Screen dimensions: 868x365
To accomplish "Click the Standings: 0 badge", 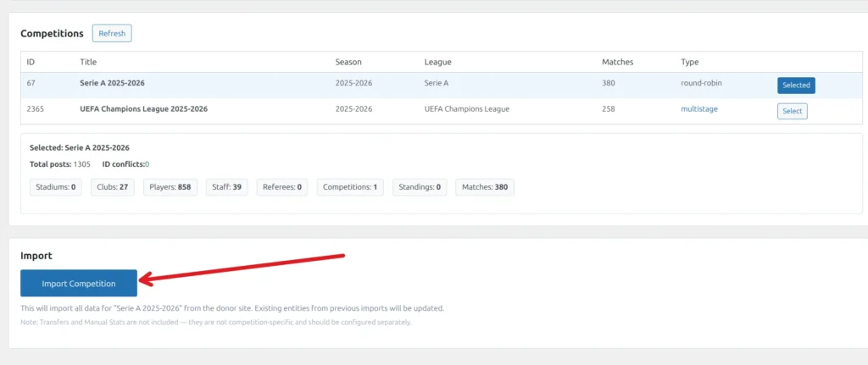I will tap(420, 187).
